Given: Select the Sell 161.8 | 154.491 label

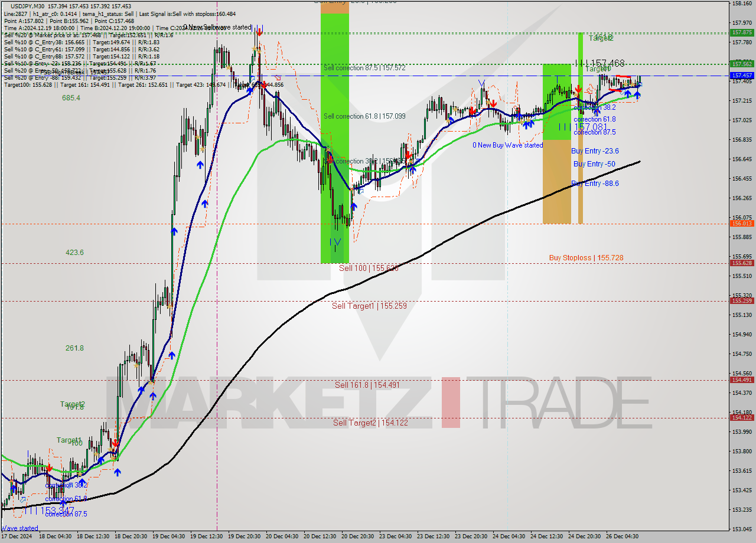Looking at the screenshot, I should [x=367, y=385].
